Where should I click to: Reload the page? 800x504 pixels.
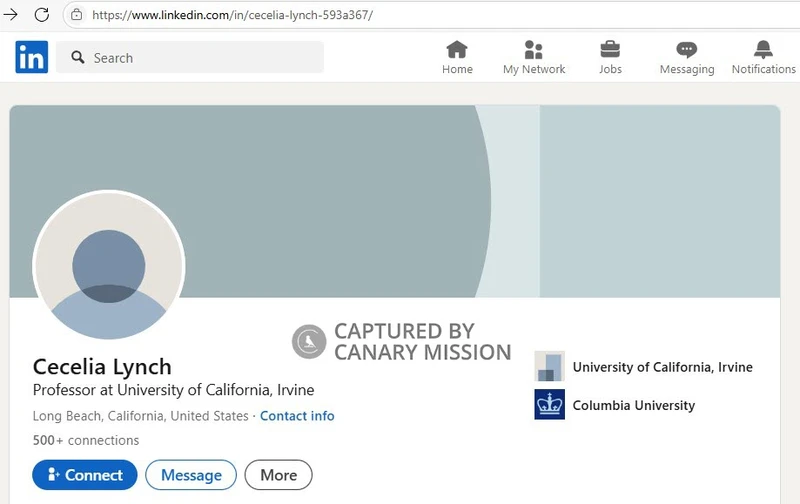point(42,15)
